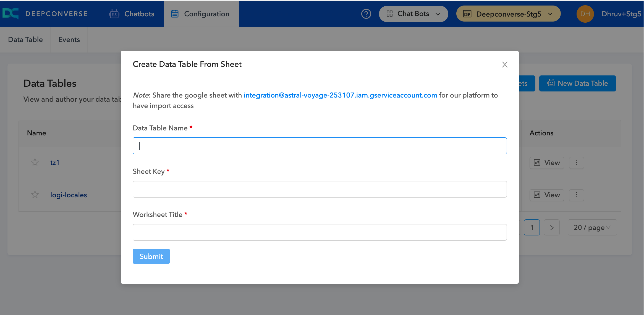Star the logi-locales data table
644x315 pixels.
pos(35,195)
